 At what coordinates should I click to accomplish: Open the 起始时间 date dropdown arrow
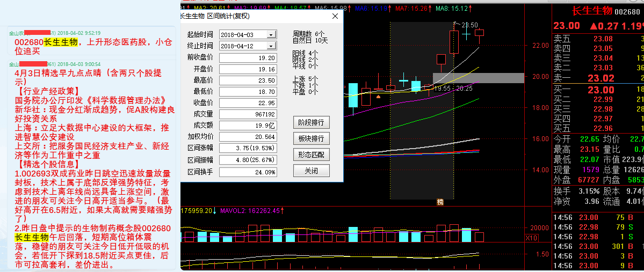coord(271,34)
